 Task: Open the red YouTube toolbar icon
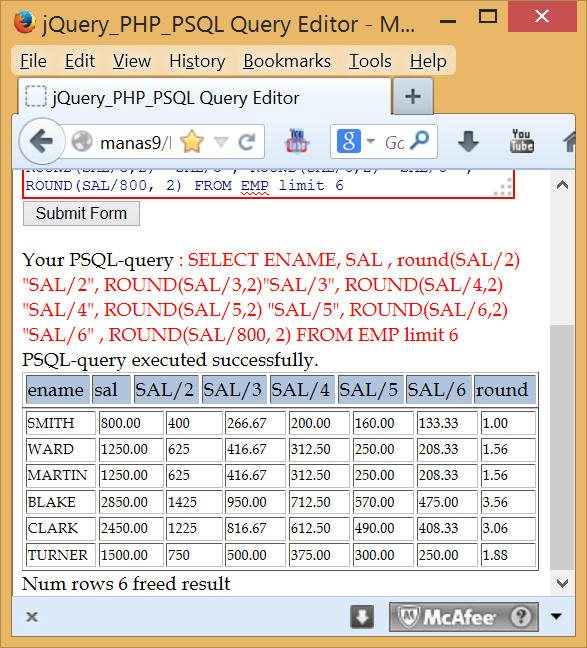coord(296,141)
